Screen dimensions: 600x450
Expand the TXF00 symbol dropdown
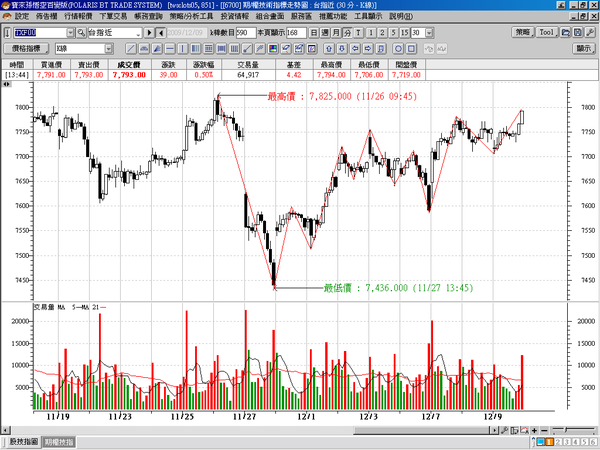tap(70, 33)
